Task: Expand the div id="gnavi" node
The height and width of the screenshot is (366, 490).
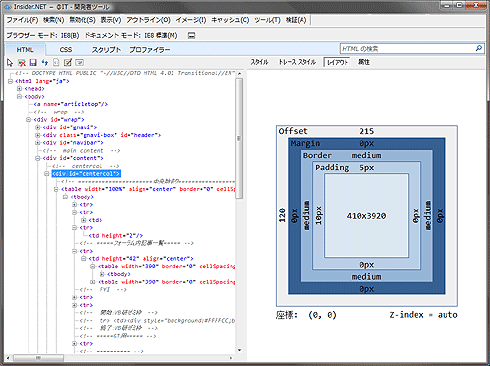Action: 38,127
